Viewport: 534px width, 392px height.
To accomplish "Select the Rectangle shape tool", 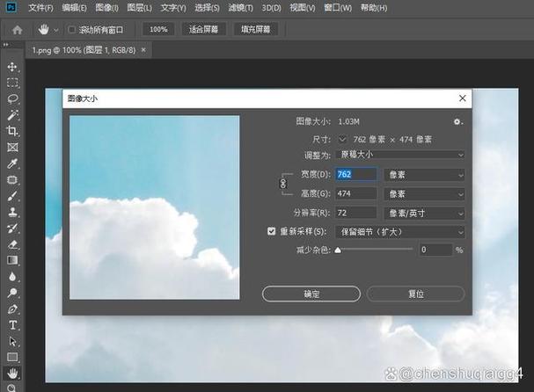I will pyautogui.click(x=12, y=357).
